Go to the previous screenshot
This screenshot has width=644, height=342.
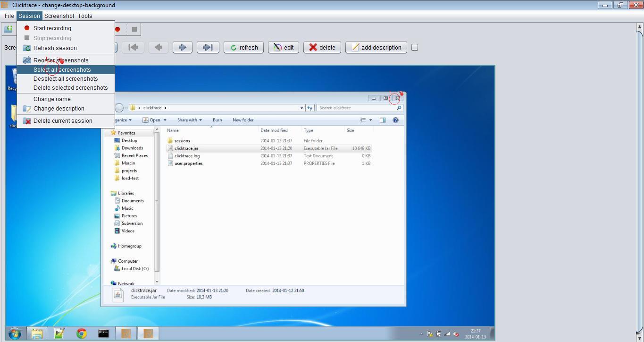click(x=159, y=47)
